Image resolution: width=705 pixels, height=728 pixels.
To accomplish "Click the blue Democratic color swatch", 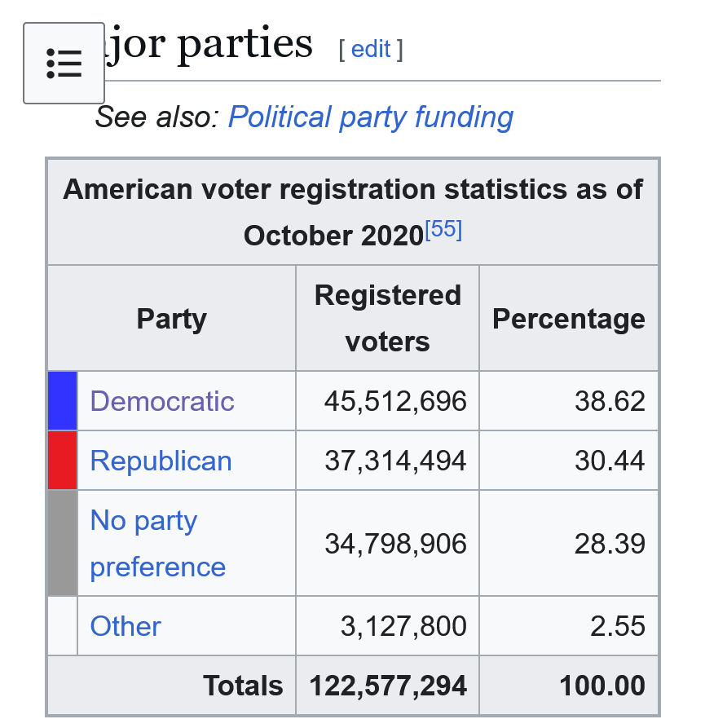I will tap(63, 401).
